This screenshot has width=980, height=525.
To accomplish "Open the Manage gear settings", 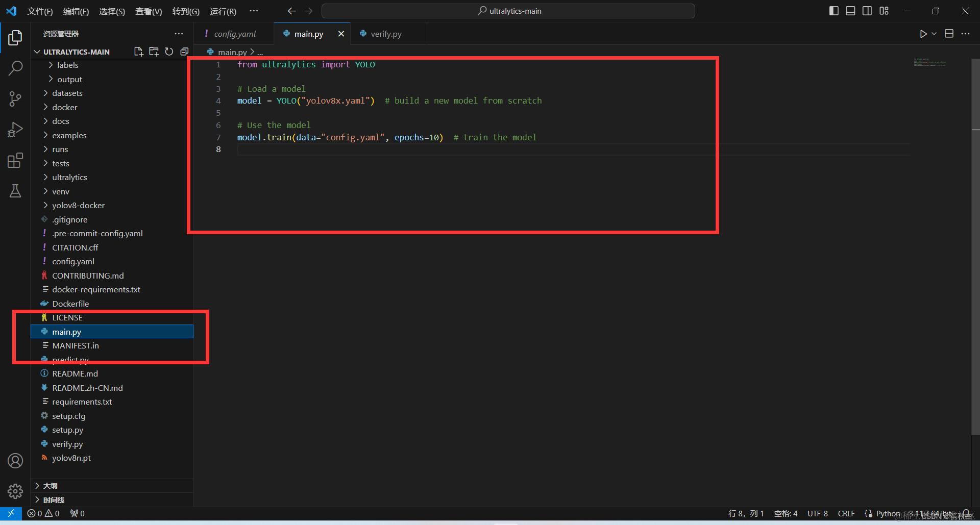I will pos(15,491).
